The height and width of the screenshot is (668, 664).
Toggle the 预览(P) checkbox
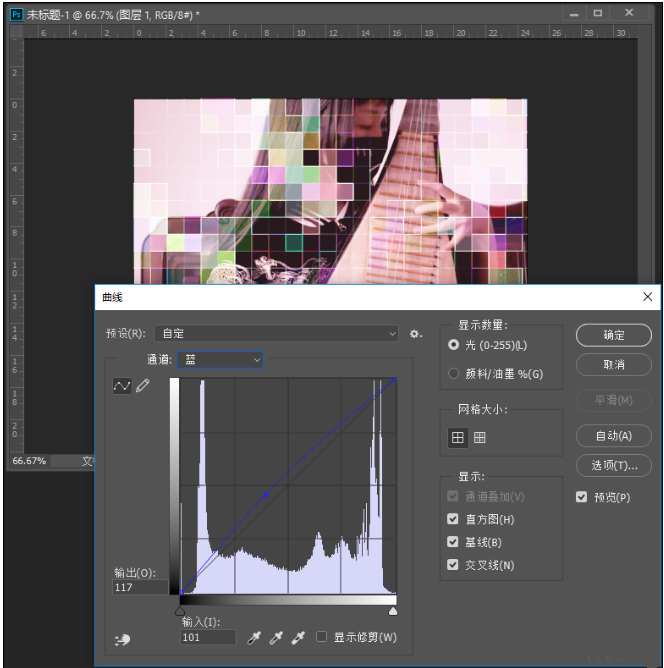(581, 497)
